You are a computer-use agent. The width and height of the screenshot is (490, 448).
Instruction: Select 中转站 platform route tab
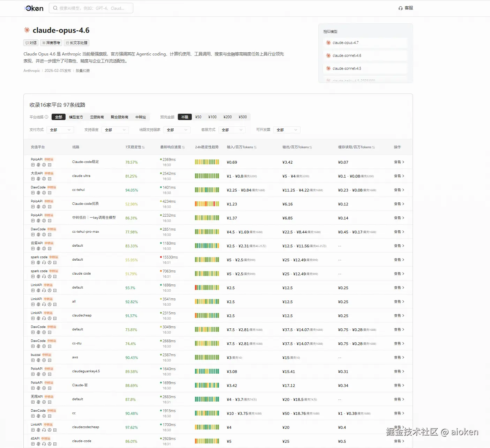[x=141, y=117]
